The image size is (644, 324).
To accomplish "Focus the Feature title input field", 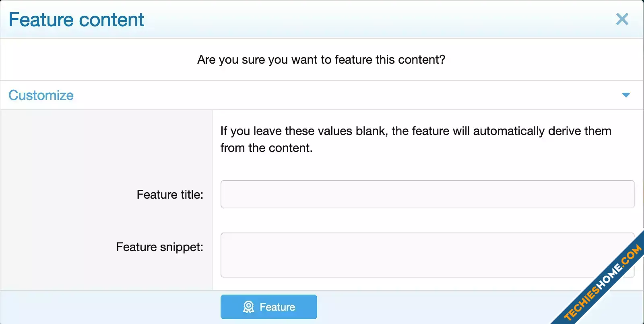I will pyautogui.click(x=427, y=194).
